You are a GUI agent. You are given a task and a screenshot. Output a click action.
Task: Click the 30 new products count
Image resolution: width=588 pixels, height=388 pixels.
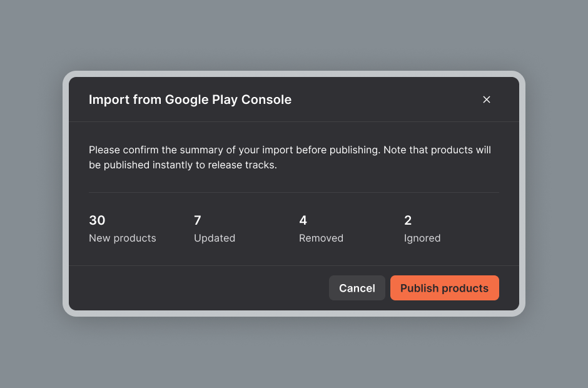(97, 220)
